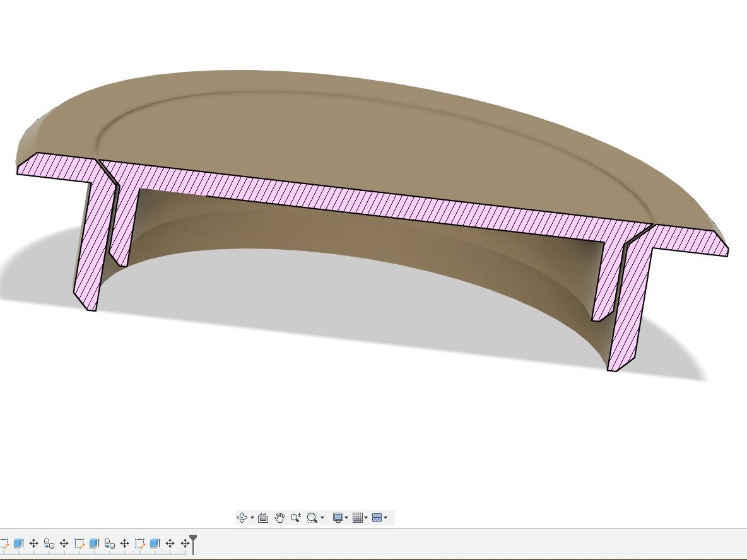Select the second Extrude feature in timeline

coord(95,544)
